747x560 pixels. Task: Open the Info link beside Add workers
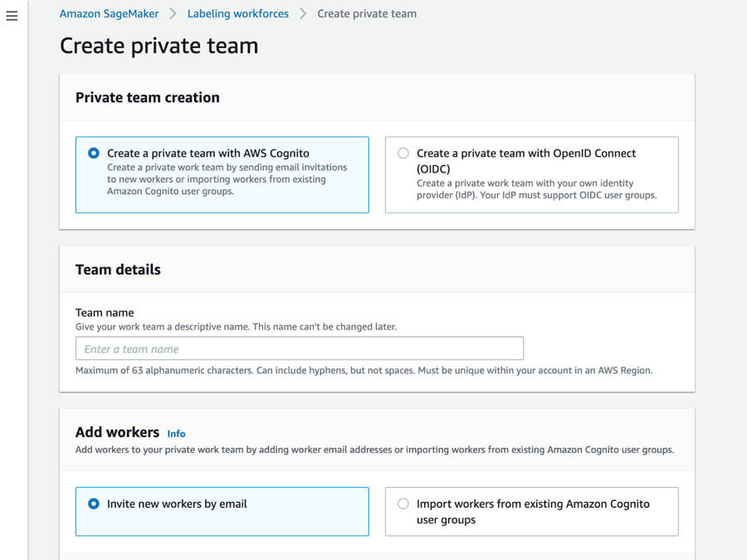tap(176, 434)
